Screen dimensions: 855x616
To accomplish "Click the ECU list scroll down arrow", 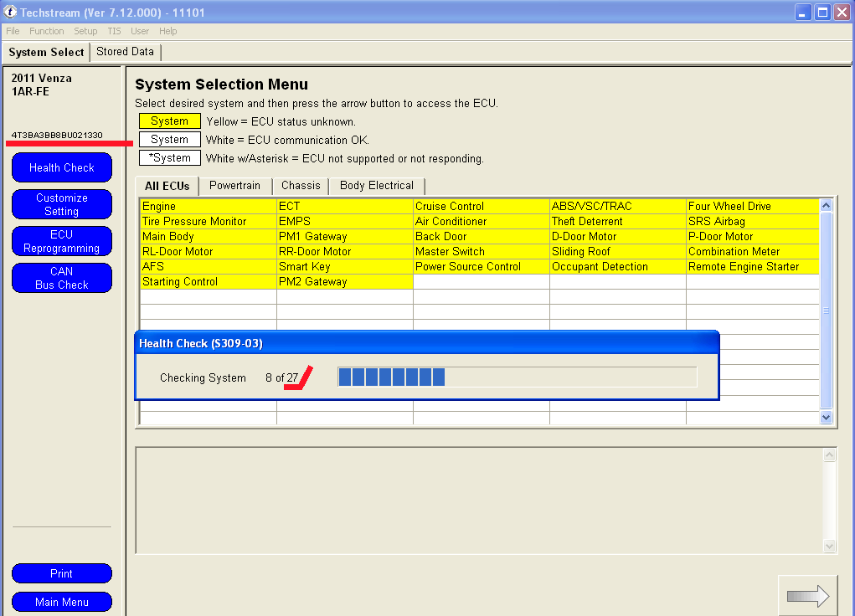I will click(826, 418).
